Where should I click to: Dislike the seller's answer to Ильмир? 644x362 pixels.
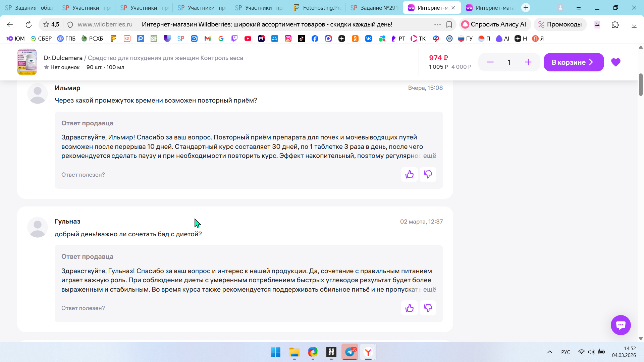pyautogui.click(x=428, y=174)
